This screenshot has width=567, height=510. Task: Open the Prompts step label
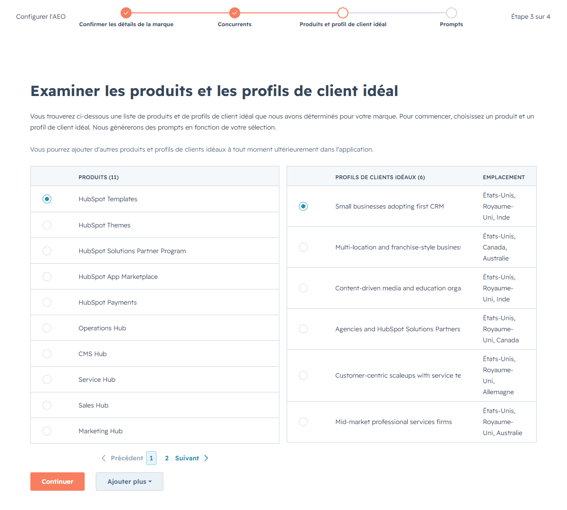point(451,24)
